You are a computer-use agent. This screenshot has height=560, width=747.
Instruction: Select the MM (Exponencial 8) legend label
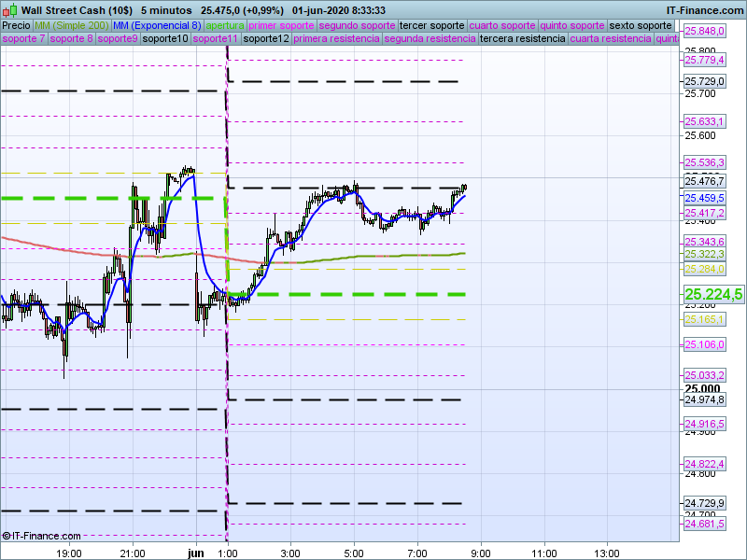click(157, 26)
